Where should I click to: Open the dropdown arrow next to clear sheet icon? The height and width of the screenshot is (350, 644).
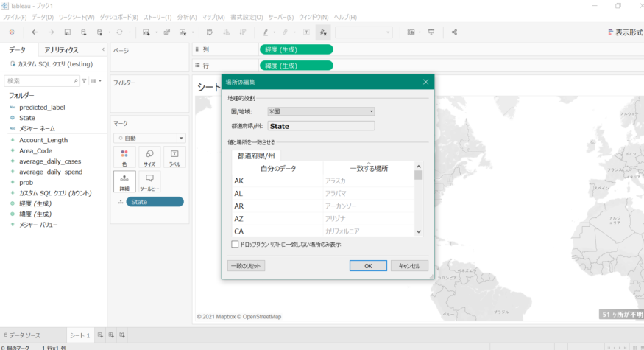193,32
